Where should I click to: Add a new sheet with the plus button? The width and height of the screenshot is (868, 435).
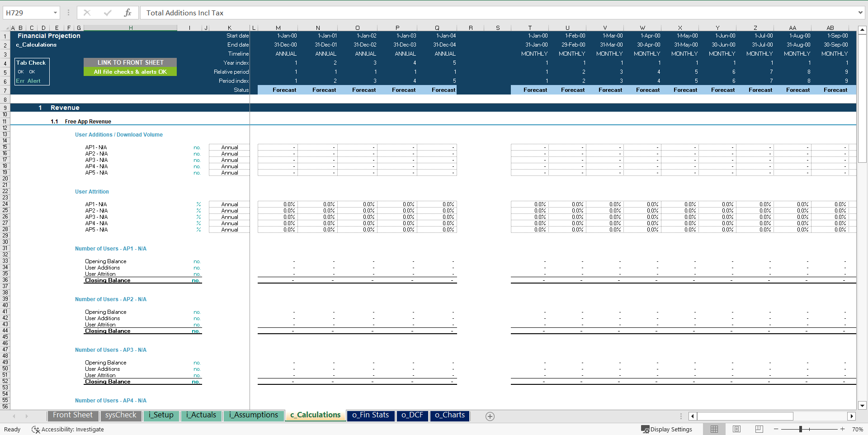click(490, 416)
